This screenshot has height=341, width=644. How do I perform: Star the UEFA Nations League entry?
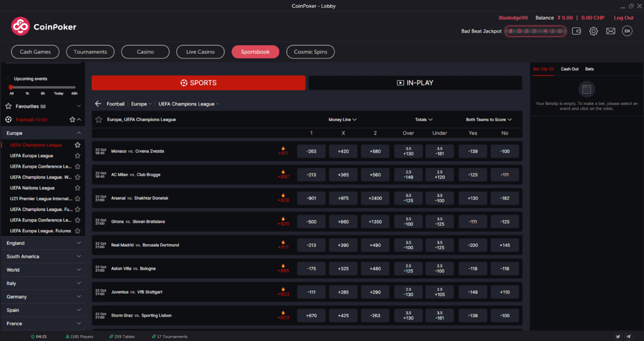point(77,188)
